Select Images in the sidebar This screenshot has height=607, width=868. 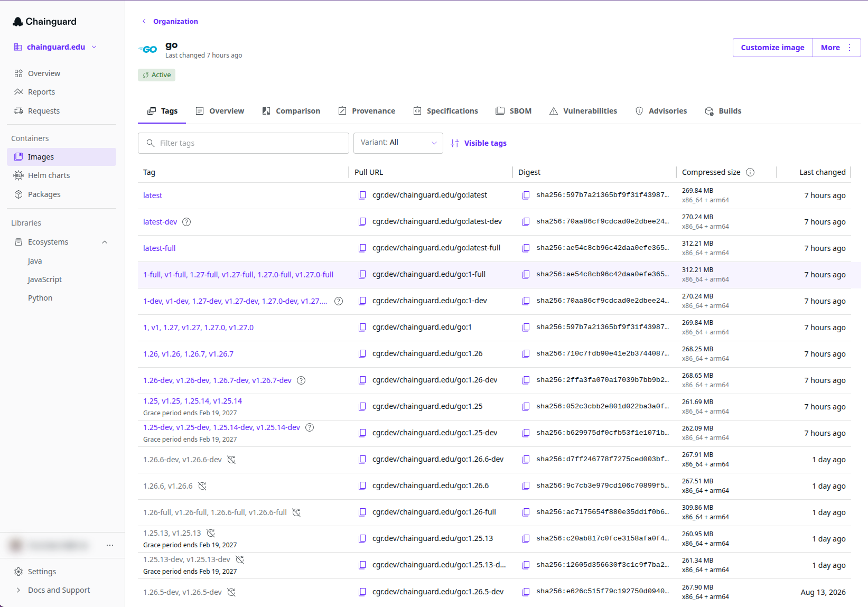point(61,157)
